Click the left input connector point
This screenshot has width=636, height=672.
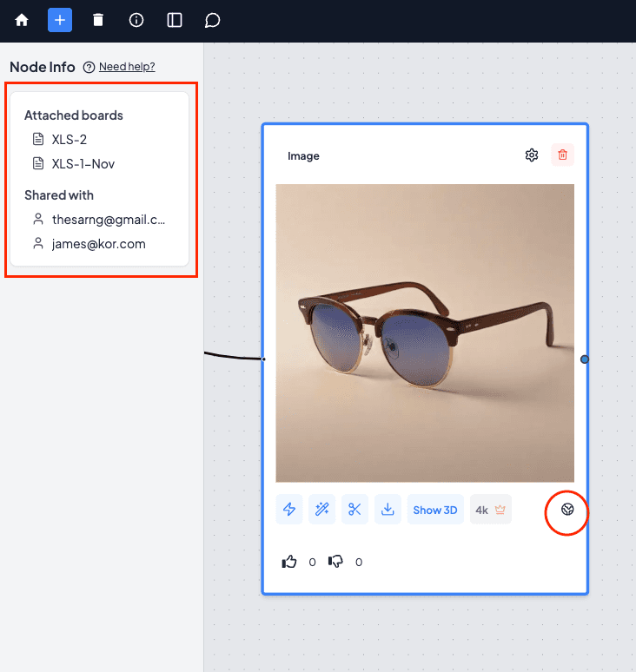263,359
